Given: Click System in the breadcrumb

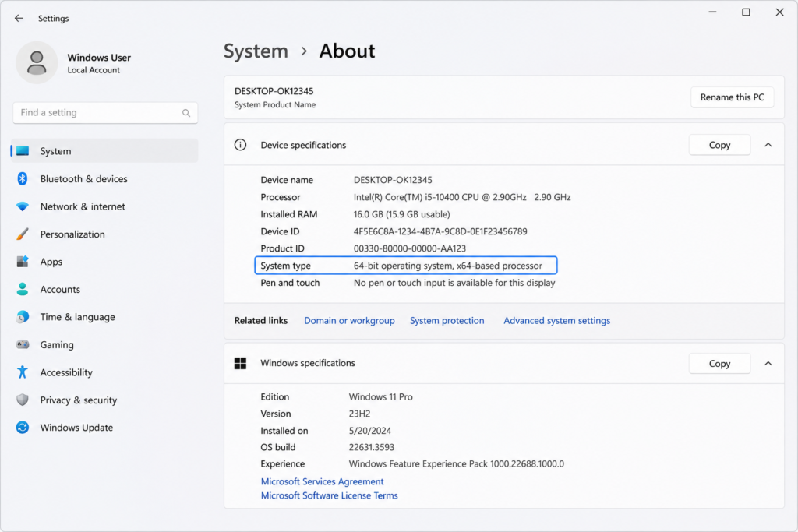Looking at the screenshot, I should (256, 51).
